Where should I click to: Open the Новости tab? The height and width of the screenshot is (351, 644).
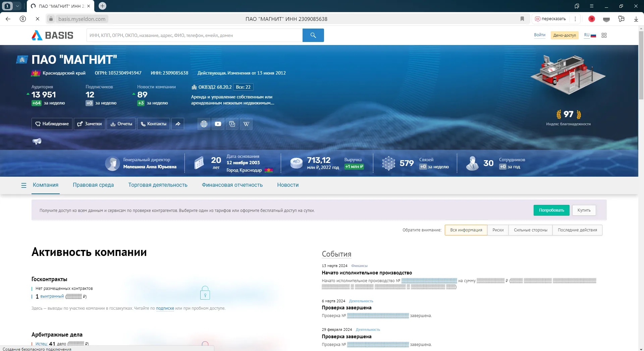click(x=288, y=185)
